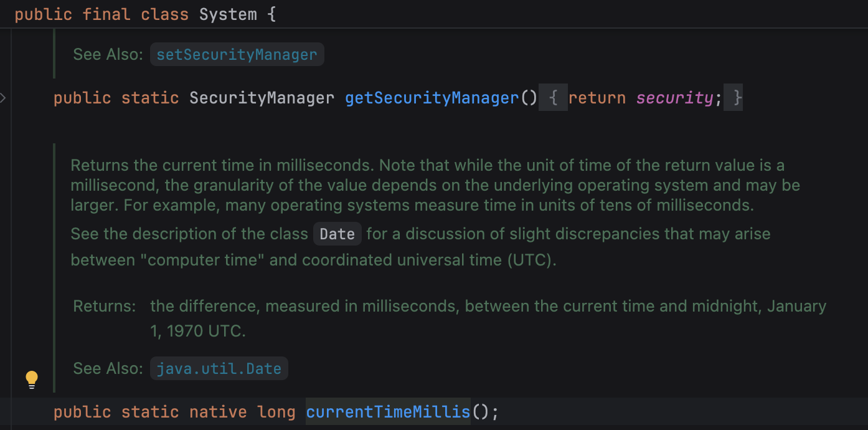Viewport: 868px width, 430px height.
Task: Follow the inline Date class link
Action: (x=337, y=234)
